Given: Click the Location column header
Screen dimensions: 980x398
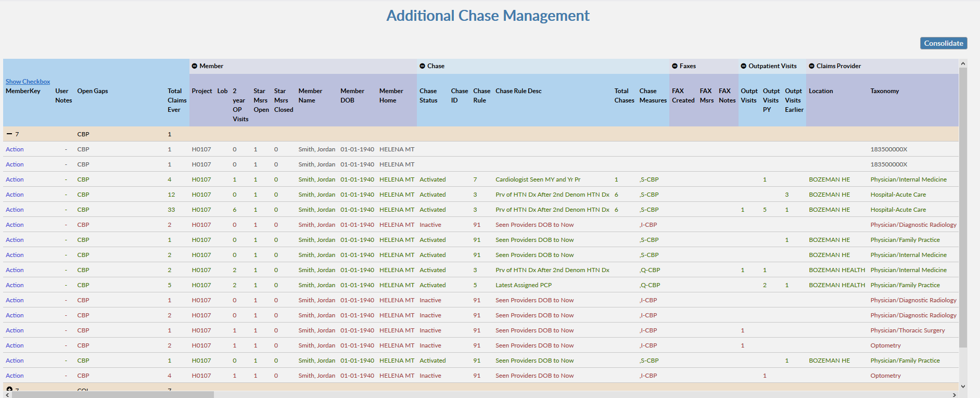Looking at the screenshot, I should click(821, 91).
